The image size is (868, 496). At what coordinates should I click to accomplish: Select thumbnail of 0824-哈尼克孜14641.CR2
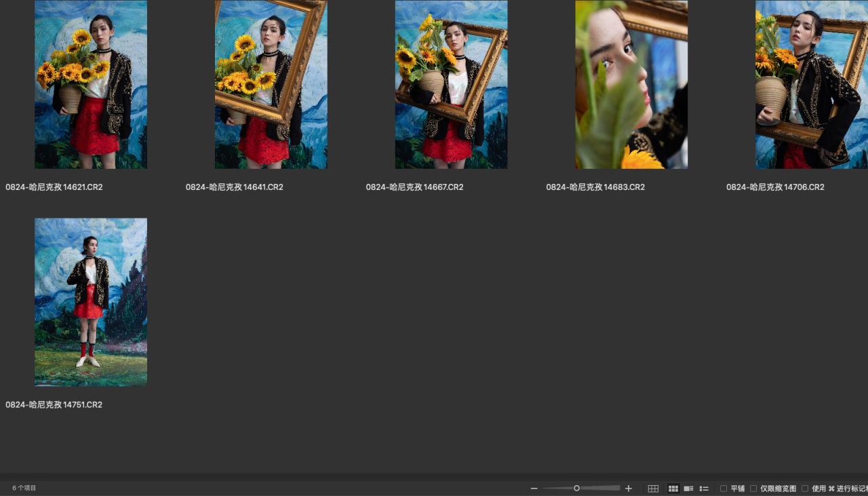(x=271, y=84)
